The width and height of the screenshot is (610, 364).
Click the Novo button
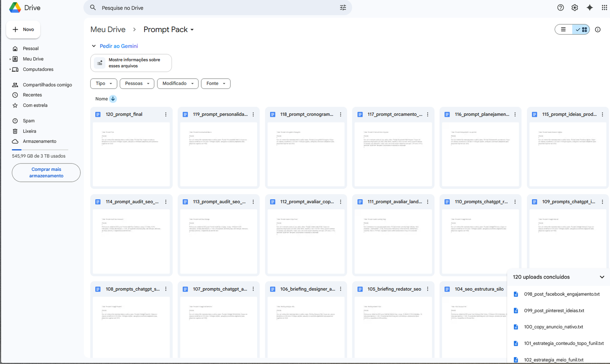(x=23, y=29)
